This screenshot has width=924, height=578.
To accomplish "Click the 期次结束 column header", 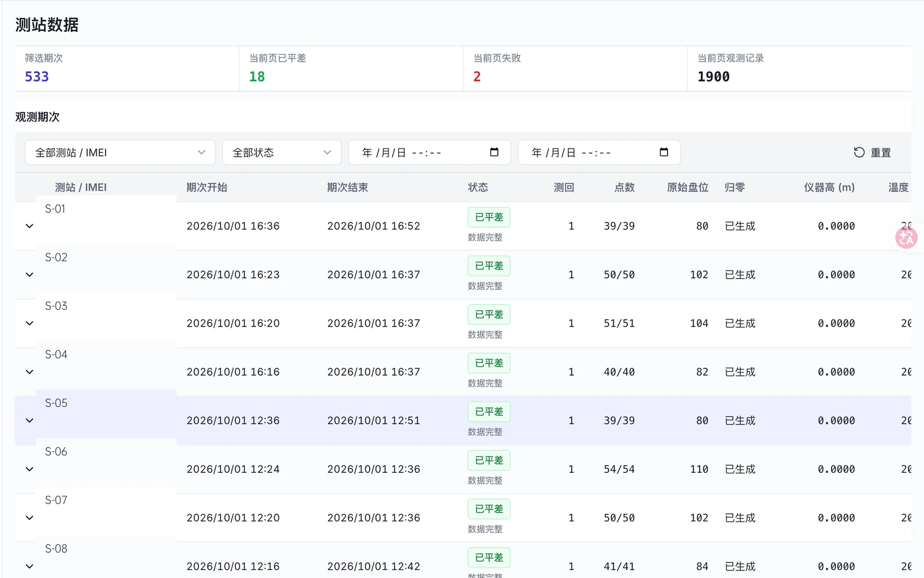I will click(348, 187).
